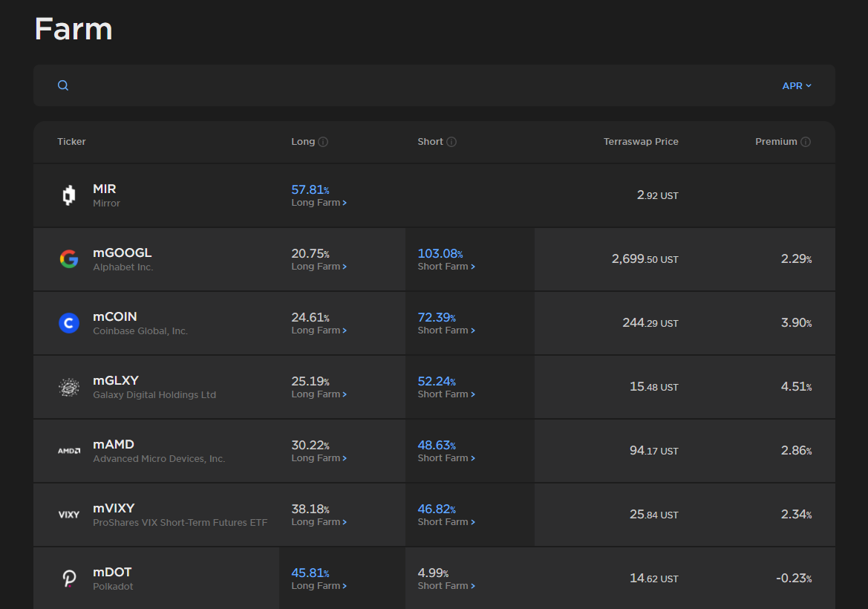The image size is (868, 609).
Task: Click the 2.92 UST price for MIR
Action: point(658,195)
